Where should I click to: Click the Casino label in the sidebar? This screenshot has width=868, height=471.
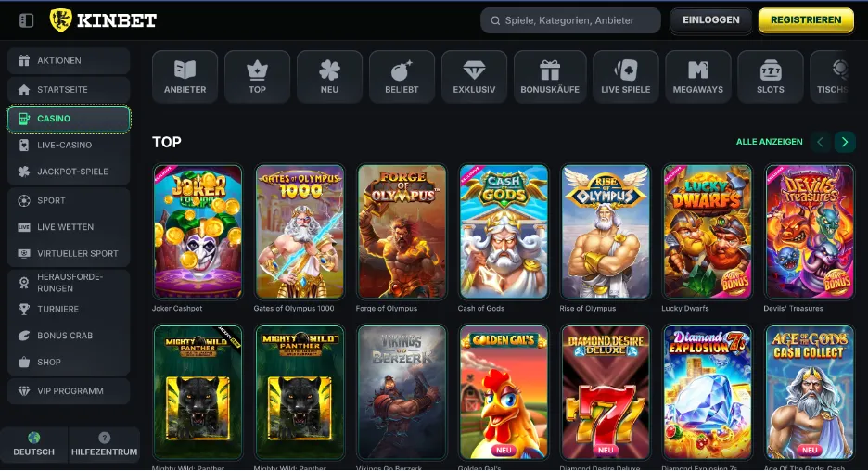(x=54, y=119)
